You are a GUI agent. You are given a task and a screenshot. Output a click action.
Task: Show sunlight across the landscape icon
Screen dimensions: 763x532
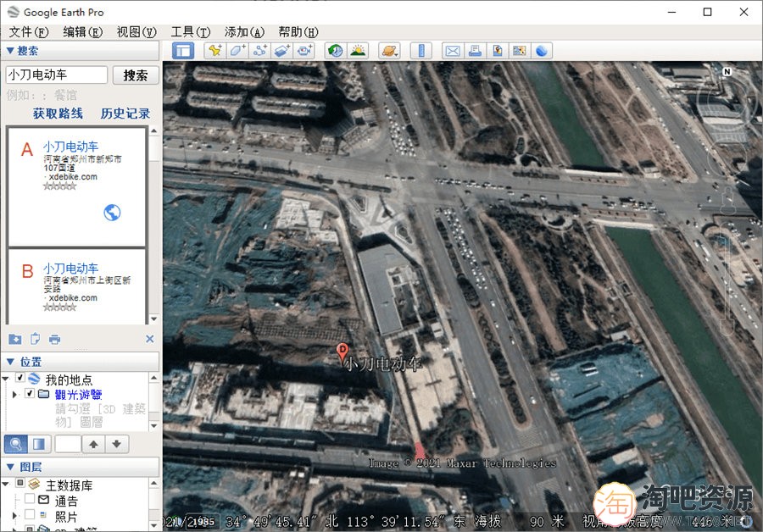[x=358, y=51]
